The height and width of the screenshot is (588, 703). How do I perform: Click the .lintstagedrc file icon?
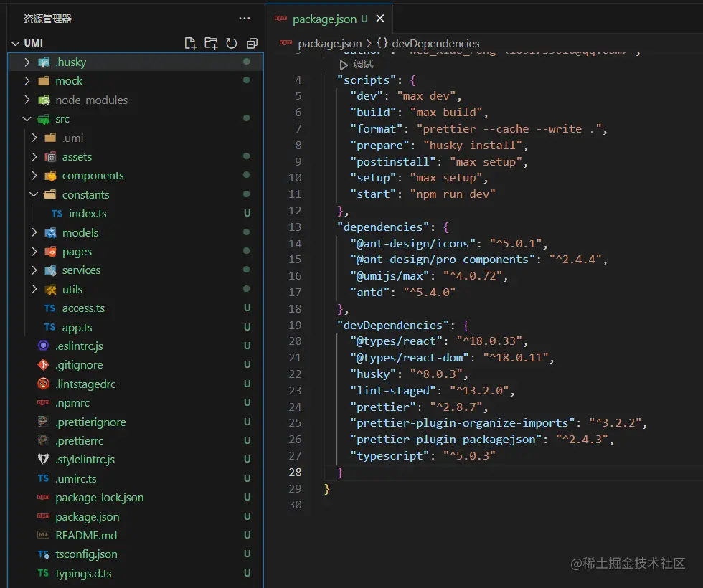[44, 384]
